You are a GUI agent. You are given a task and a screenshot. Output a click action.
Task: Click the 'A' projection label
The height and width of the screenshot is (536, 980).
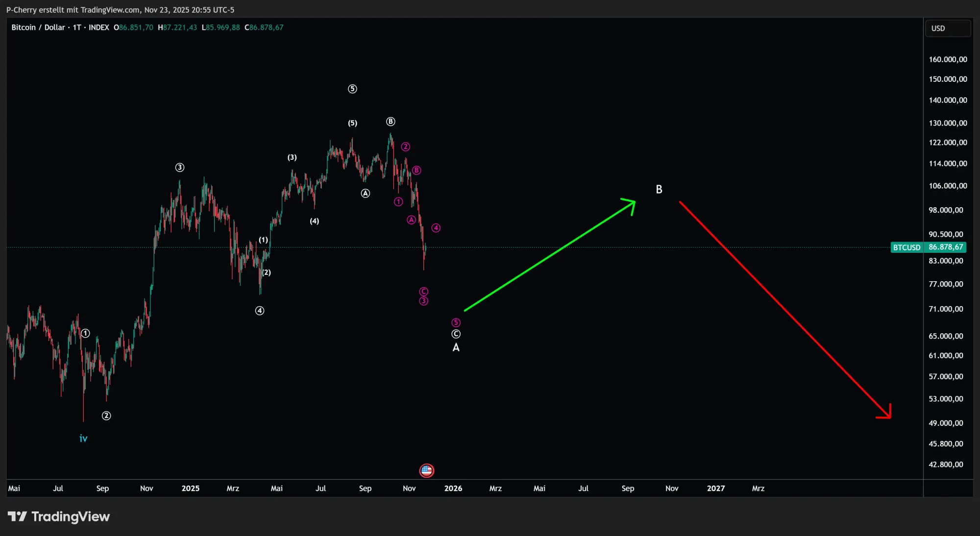coord(456,347)
